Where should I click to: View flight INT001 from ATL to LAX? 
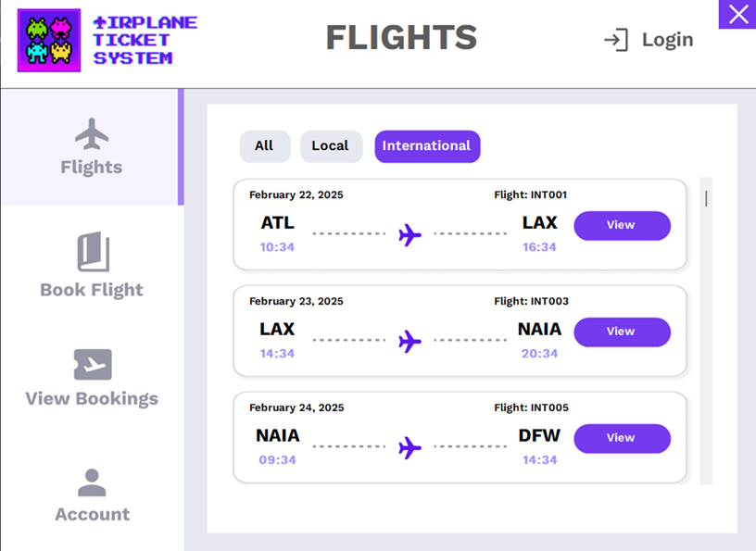point(622,226)
